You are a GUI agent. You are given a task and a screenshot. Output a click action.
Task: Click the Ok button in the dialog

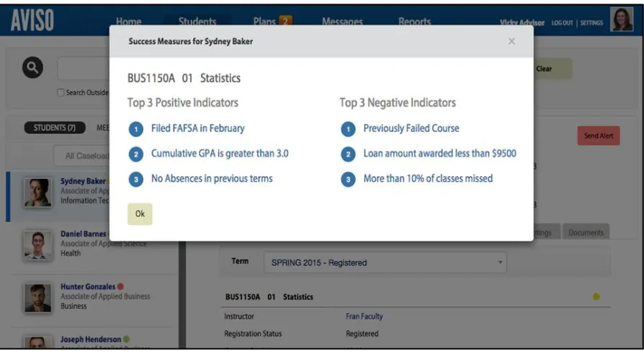point(140,214)
